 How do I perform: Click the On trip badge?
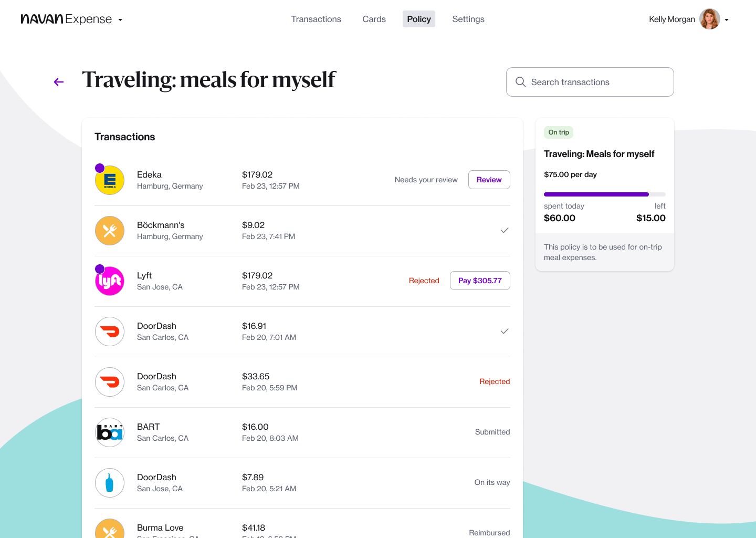pyautogui.click(x=559, y=132)
